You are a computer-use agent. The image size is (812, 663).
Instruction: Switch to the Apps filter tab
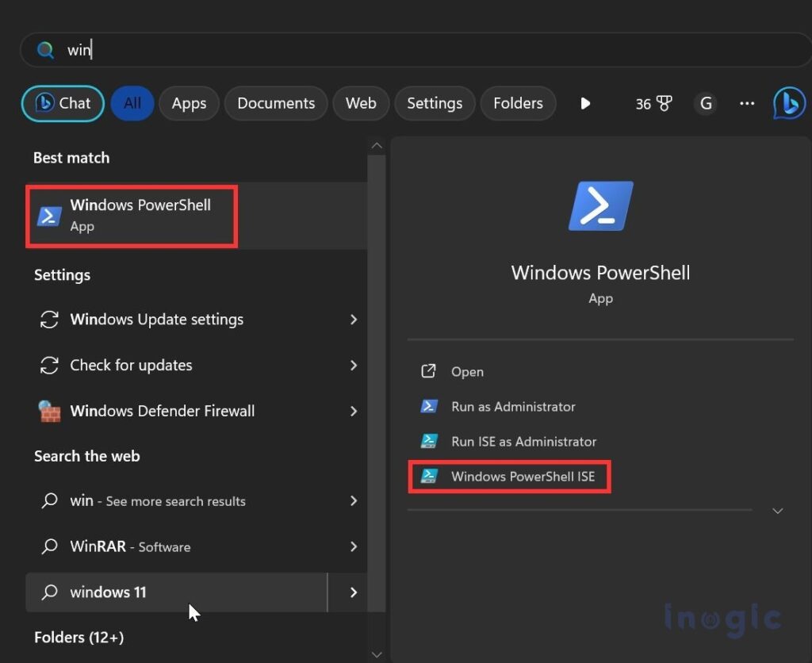coord(189,104)
